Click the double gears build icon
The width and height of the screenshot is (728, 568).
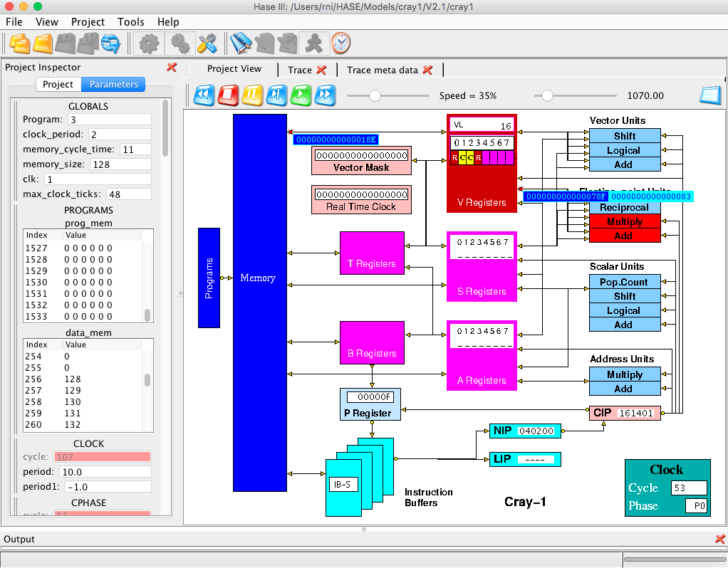[180, 43]
